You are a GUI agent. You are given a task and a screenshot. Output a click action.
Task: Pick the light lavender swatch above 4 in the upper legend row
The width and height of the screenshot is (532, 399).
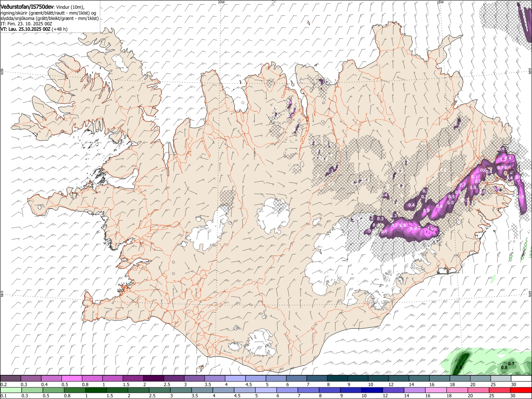pyautogui.click(x=235, y=378)
